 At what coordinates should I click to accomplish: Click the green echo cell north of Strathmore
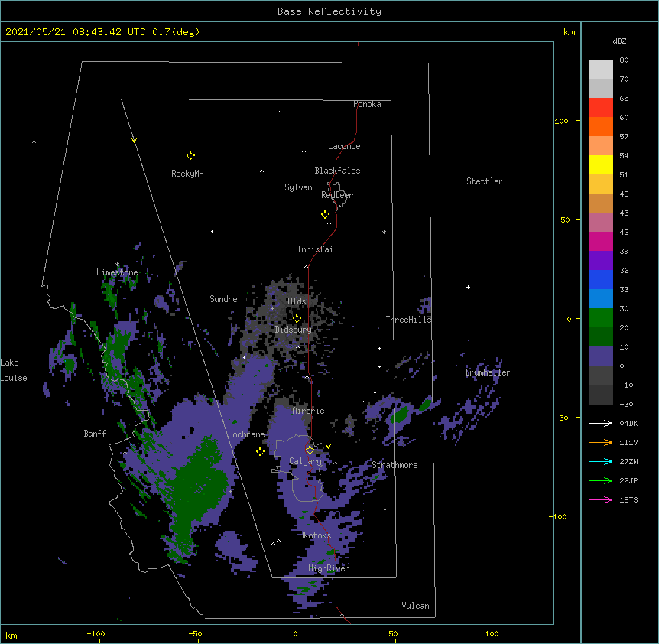(399, 415)
